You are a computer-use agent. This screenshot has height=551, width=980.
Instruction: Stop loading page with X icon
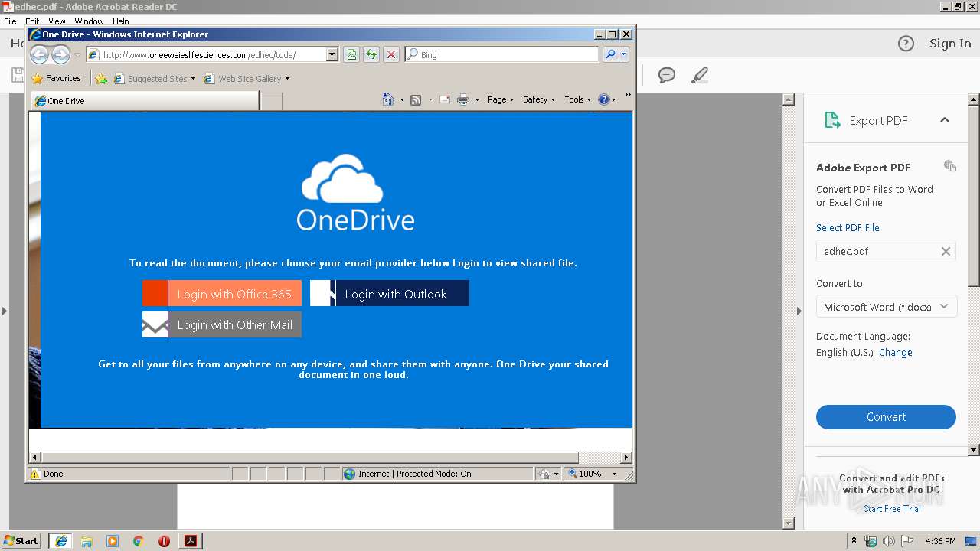tap(391, 54)
